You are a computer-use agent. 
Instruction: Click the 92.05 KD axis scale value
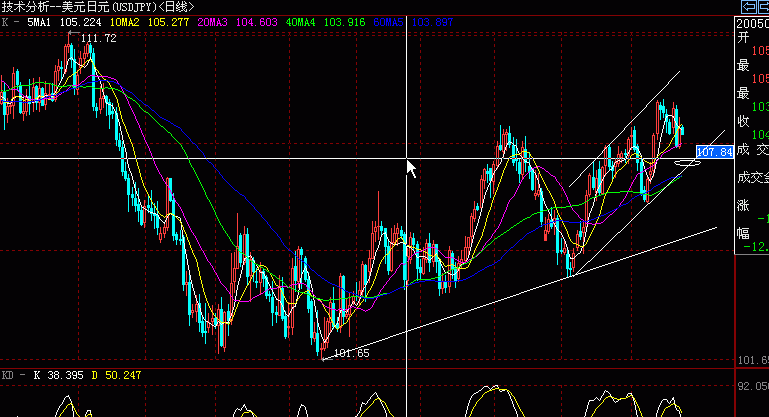753,386
